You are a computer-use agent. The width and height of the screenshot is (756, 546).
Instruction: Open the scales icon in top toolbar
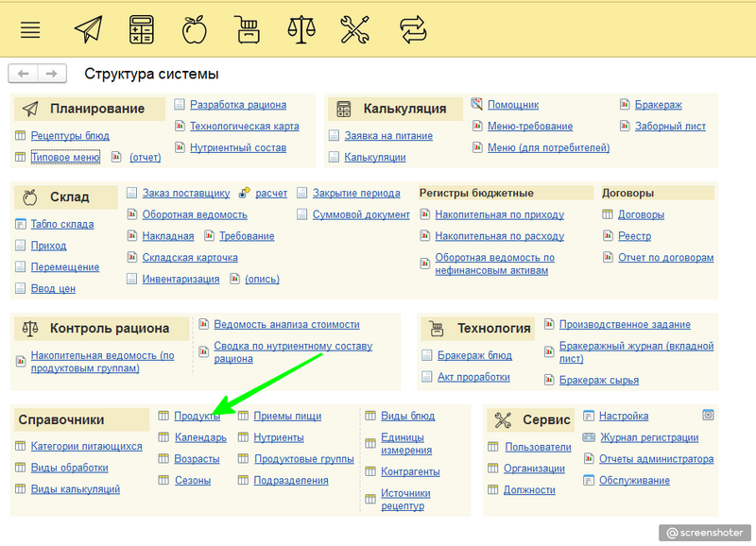301,29
